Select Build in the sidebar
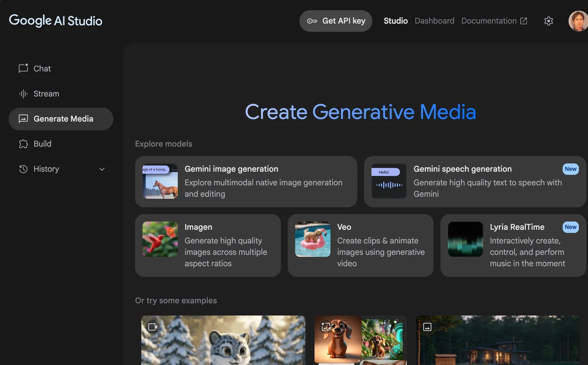 click(61, 144)
